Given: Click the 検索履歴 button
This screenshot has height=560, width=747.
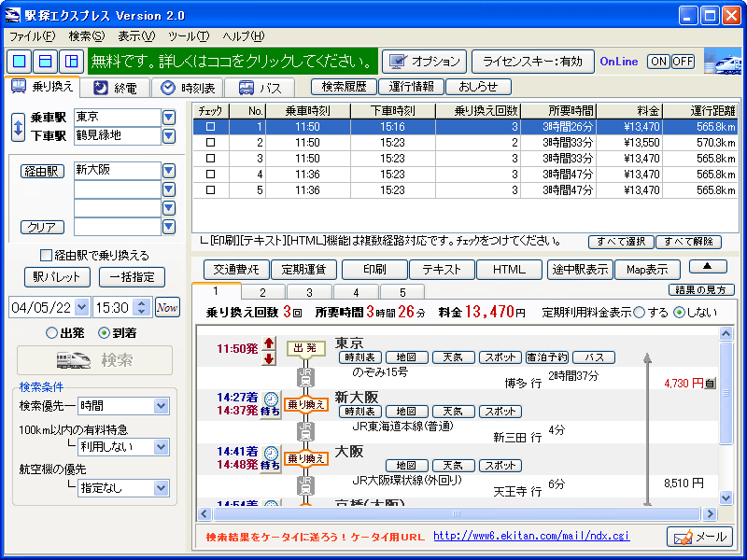Looking at the screenshot, I should pyautogui.click(x=344, y=87).
